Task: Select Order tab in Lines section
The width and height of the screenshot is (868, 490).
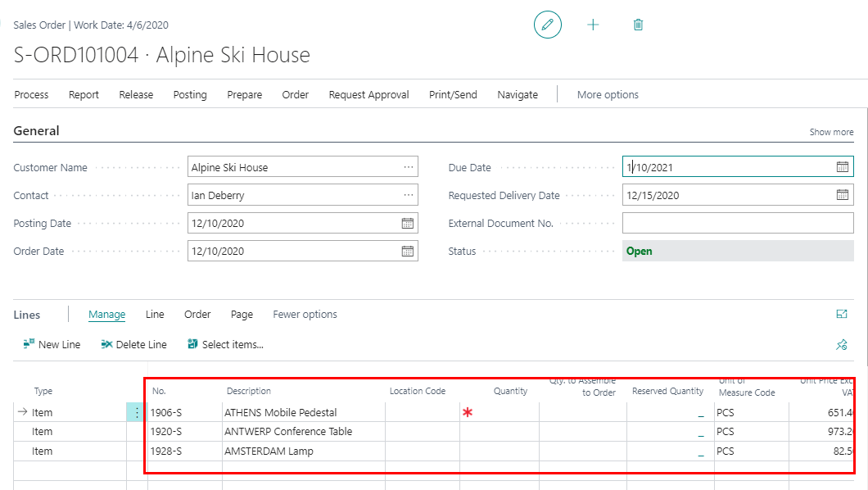Action: 197,315
